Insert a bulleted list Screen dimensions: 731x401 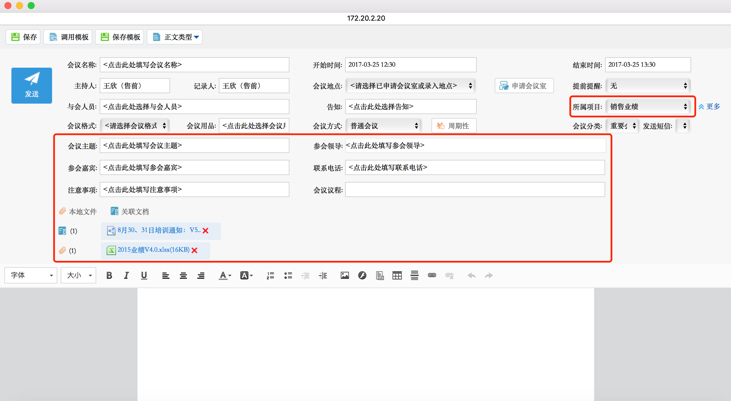pos(288,276)
